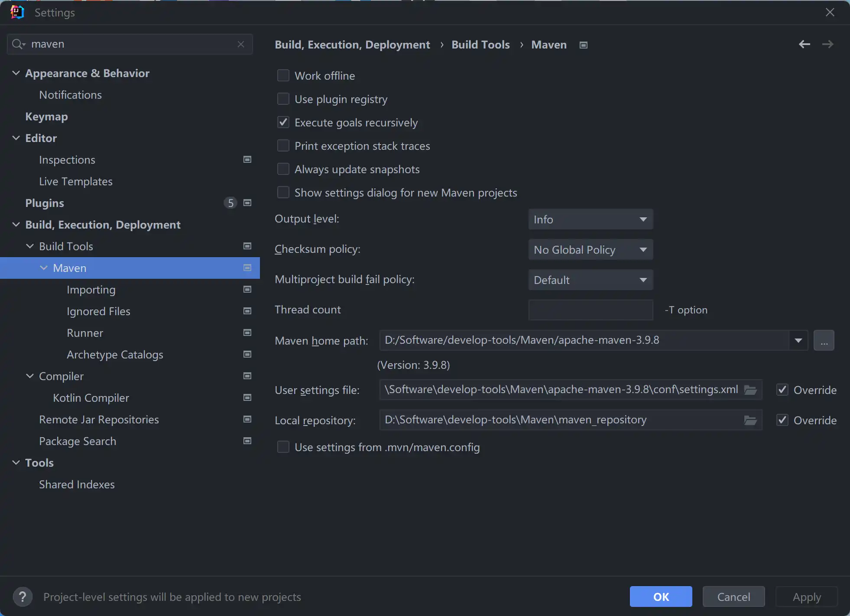The width and height of the screenshot is (850, 616).
Task: Open Importing settings under Maven
Action: pos(91,290)
